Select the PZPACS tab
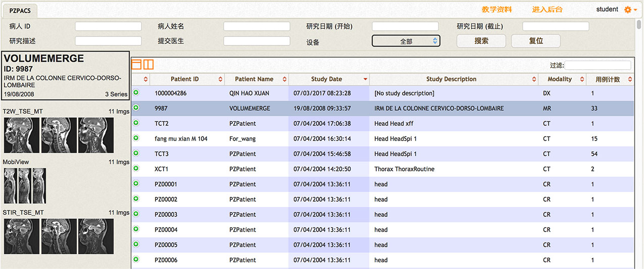Screen dimensions: 644x269 (20, 10)
